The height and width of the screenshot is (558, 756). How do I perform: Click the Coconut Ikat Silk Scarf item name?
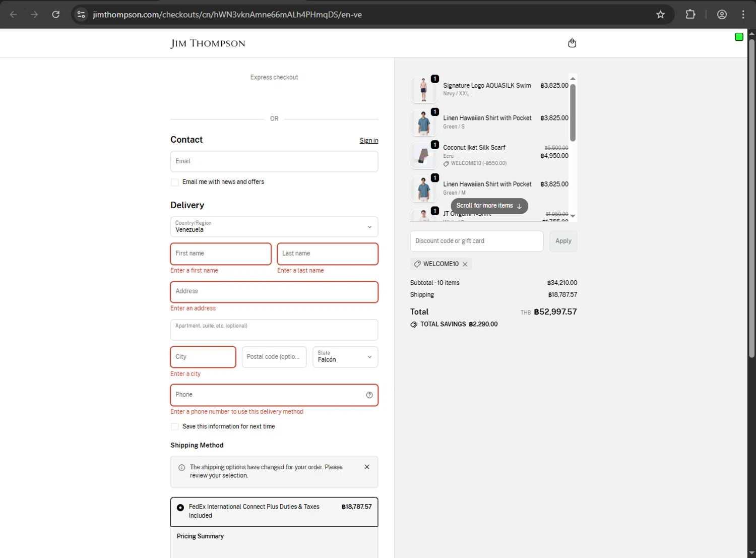pyautogui.click(x=474, y=148)
